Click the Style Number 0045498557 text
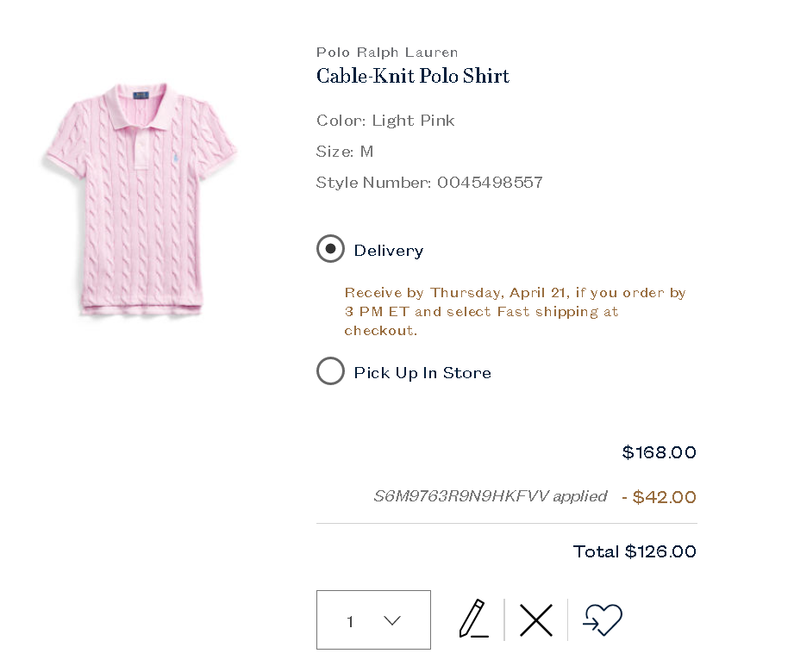Image resolution: width=794 pixels, height=672 pixels. pyautogui.click(x=429, y=183)
